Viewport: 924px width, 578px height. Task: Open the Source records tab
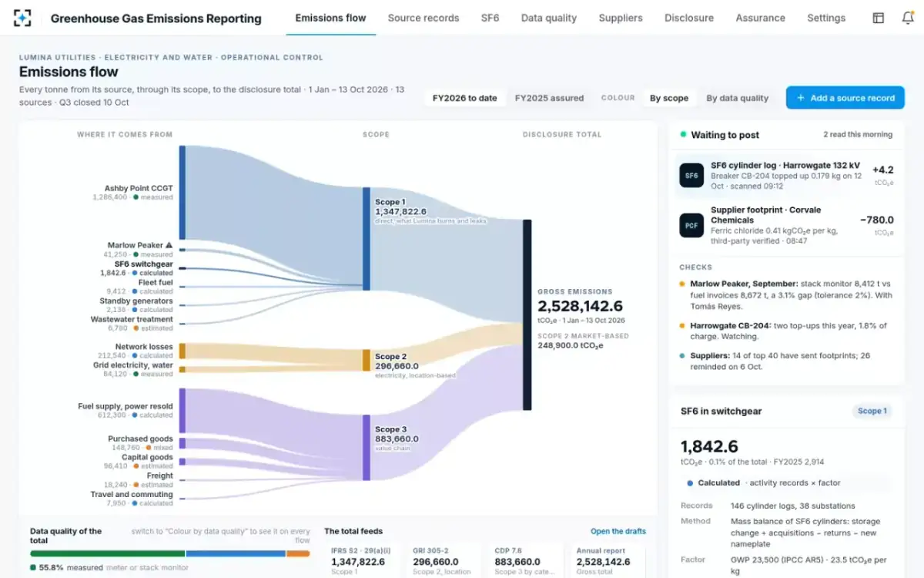coord(423,18)
